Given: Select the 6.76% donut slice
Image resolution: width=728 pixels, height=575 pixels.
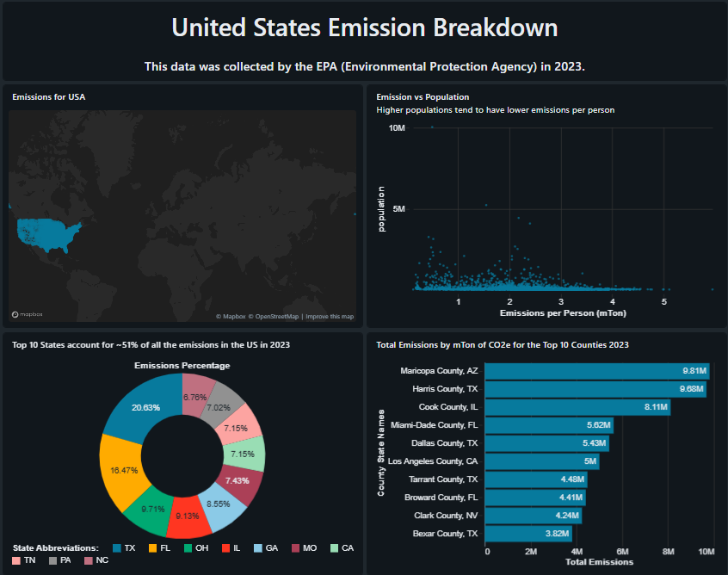Looking at the screenshot, I should [194, 395].
